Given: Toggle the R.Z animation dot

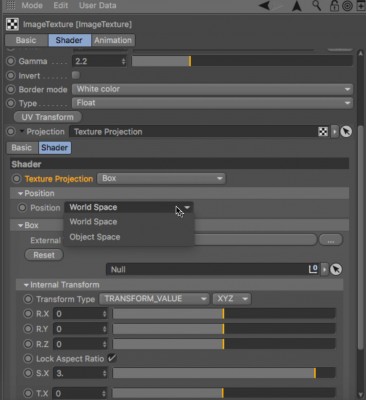Looking at the screenshot, I should 28,344.
